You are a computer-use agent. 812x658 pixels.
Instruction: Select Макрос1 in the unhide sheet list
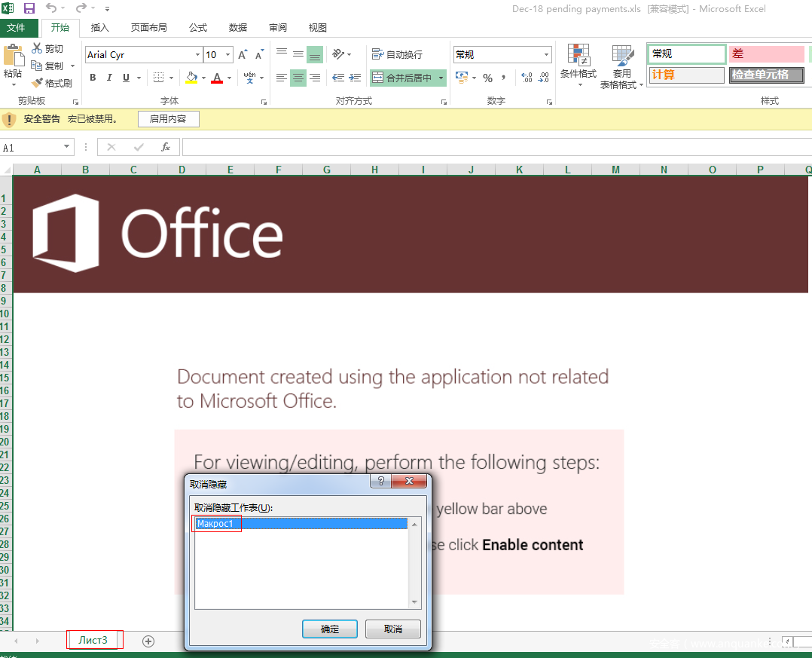[x=301, y=524]
